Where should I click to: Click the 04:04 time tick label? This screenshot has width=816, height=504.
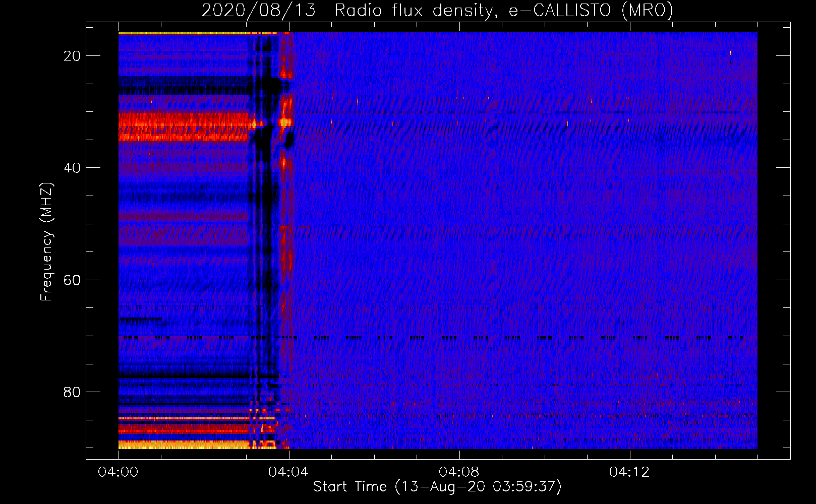point(288,472)
